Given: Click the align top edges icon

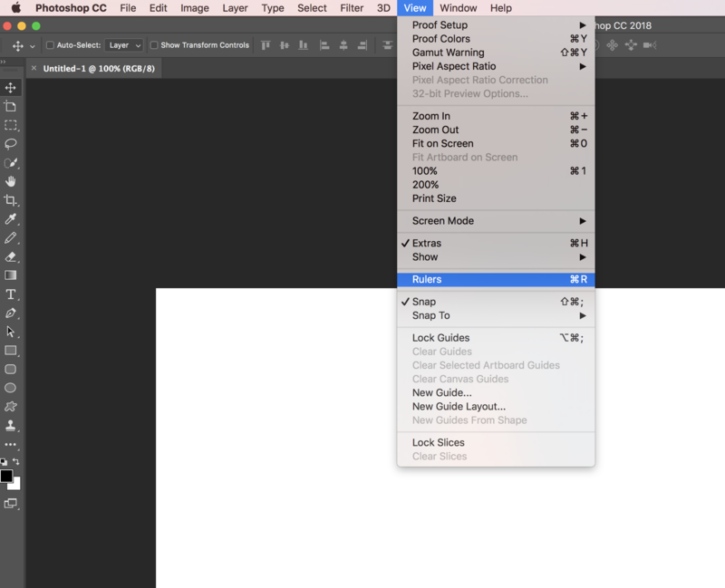Looking at the screenshot, I should 266,45.
